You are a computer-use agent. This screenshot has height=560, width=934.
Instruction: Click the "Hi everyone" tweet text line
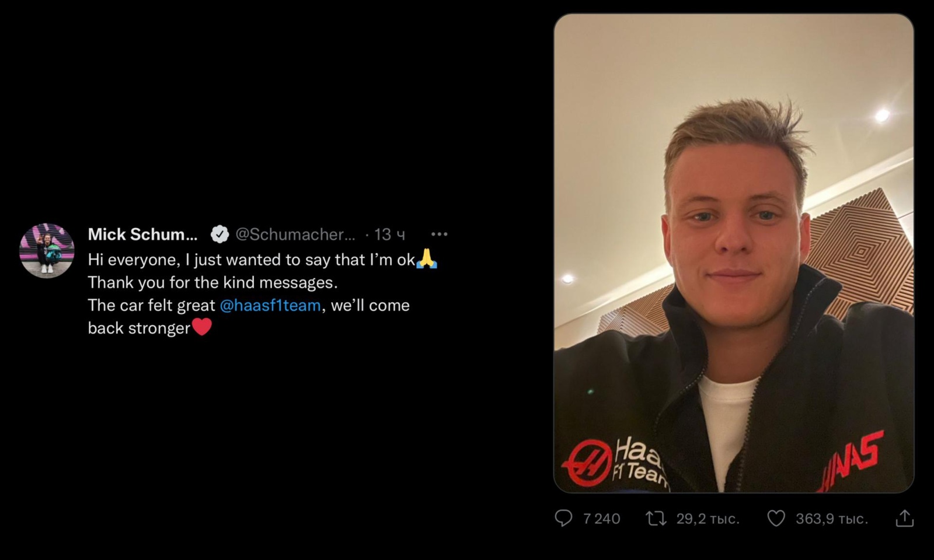click(251, 260)
